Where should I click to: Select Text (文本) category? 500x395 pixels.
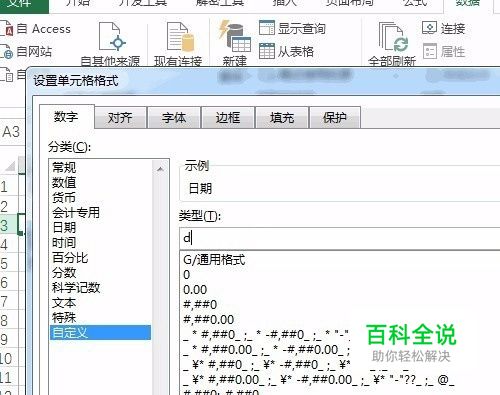100,302
